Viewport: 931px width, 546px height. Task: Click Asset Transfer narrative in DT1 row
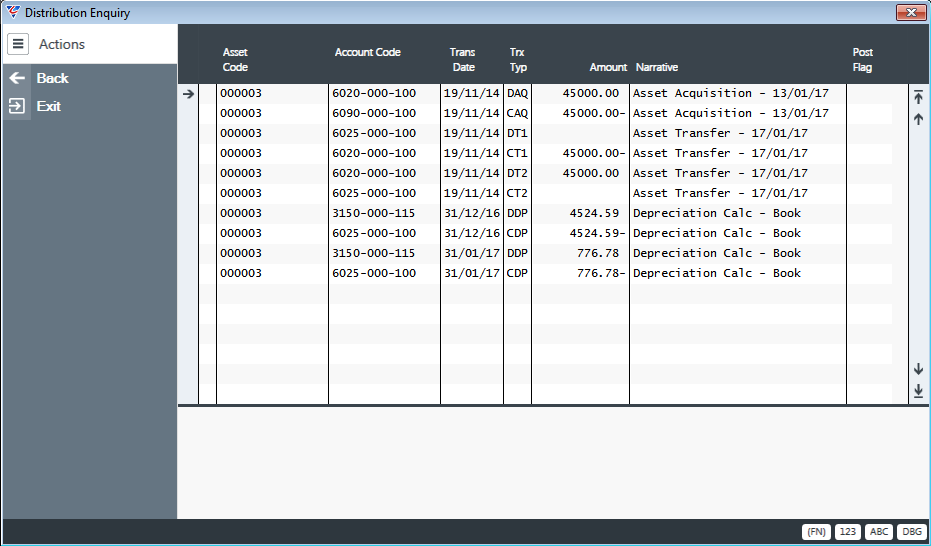pos(720,134)
